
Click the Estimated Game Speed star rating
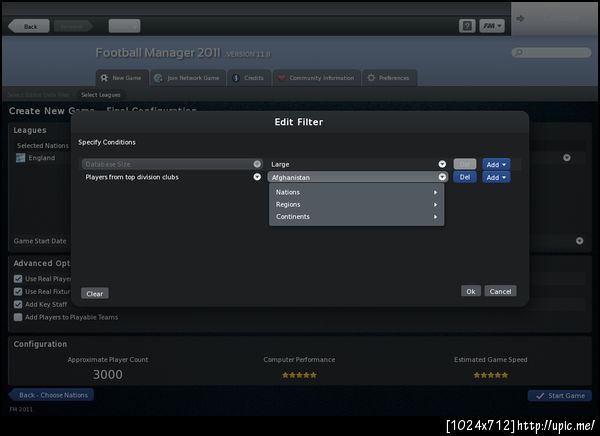[491, 375]
